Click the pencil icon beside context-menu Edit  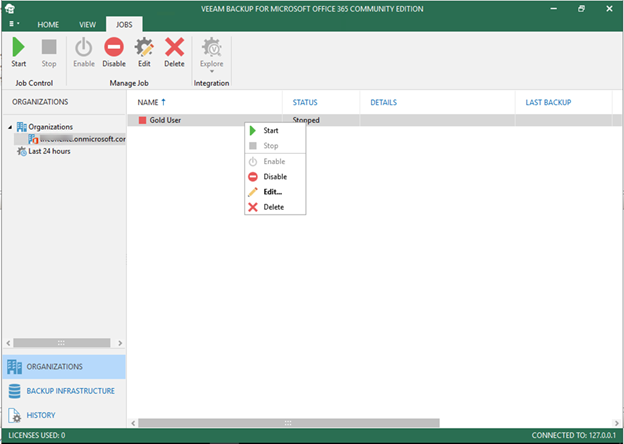pos(253,192)
